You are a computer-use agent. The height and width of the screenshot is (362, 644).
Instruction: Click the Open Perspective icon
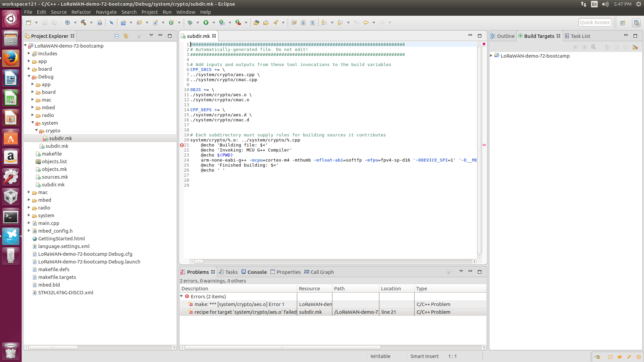[623, 22]
